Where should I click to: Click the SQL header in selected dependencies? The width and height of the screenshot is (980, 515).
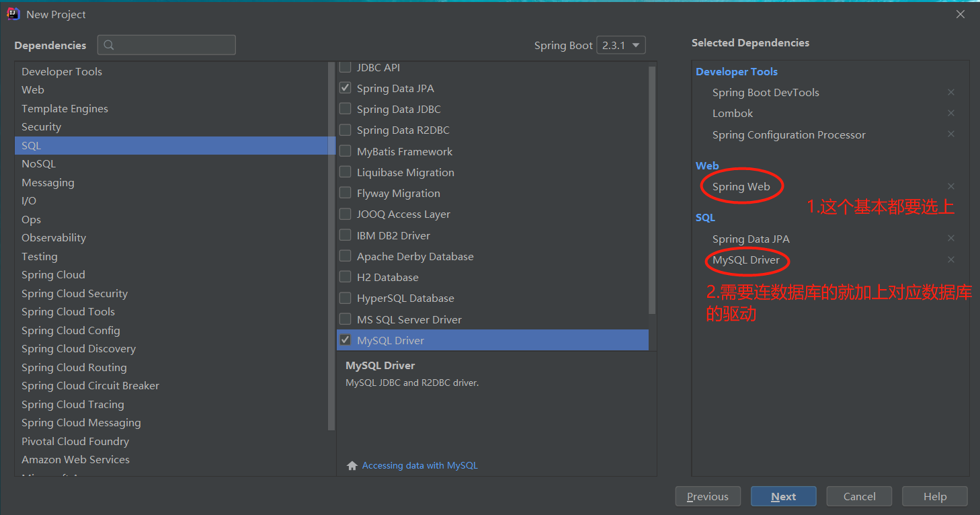pos(705,217)
